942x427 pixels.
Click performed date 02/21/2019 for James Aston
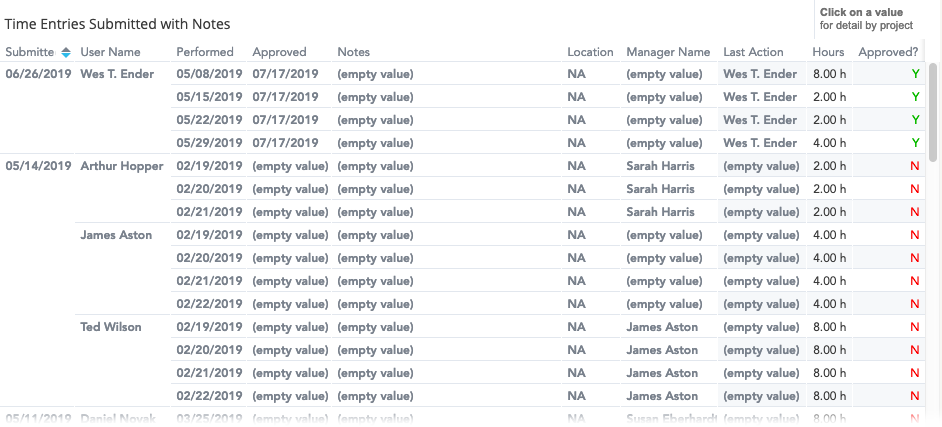click(x=210, y=280)
